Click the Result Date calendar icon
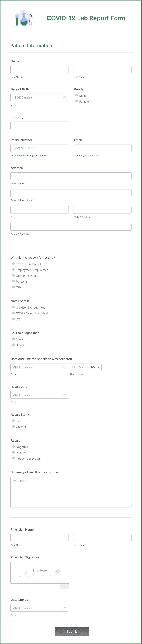 point(64,395)
